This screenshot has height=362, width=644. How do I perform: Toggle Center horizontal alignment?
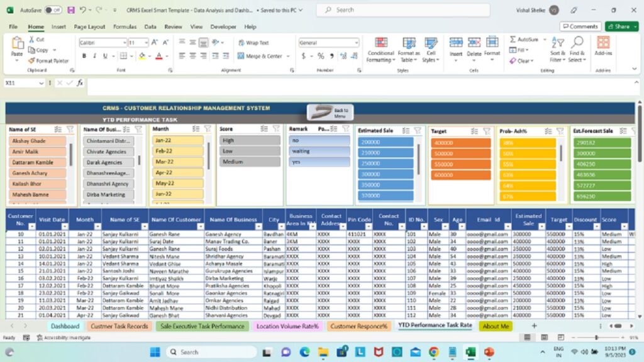tap(192, 56)
